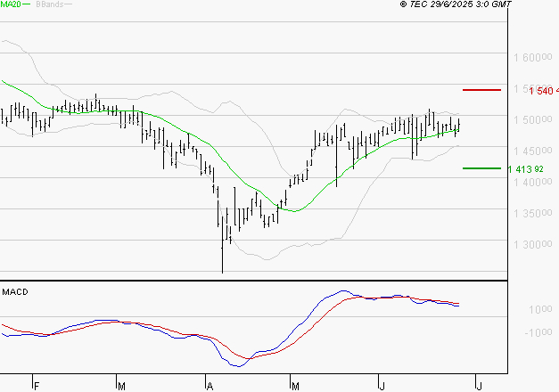The height and width of the screenshot is (392, 559).
Task: Click the MACD panel title
Action: [x=15, y=292]
